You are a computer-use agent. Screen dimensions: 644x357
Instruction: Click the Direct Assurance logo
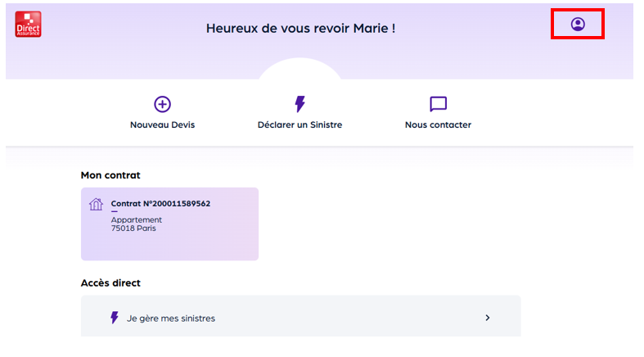(28, 25)
